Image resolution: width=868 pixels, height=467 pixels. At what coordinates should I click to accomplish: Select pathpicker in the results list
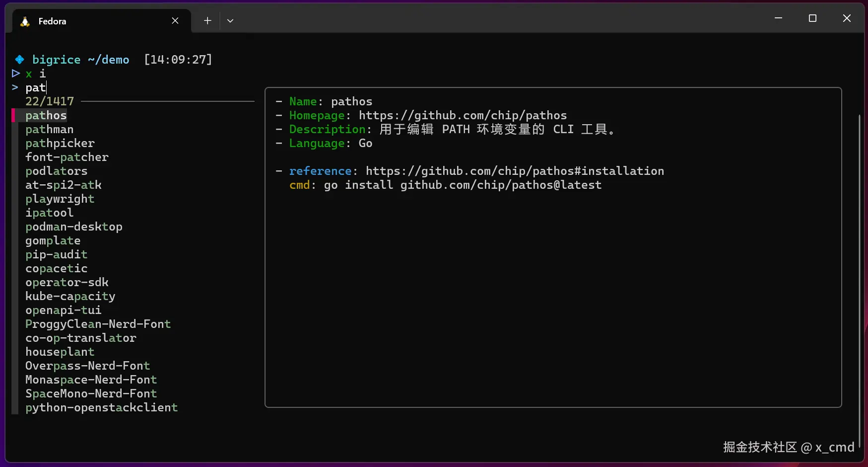click(x=60, y=143)
